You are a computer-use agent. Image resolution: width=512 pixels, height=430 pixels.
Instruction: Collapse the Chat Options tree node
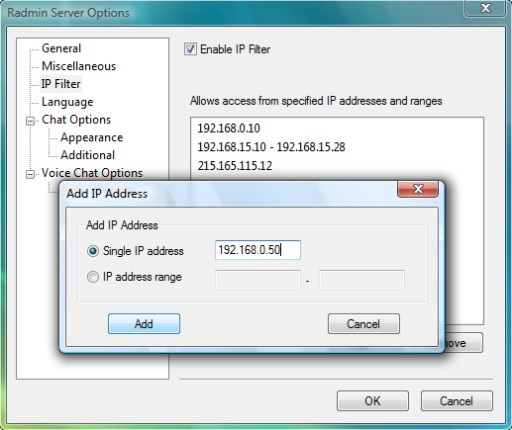tap(30, 121)
